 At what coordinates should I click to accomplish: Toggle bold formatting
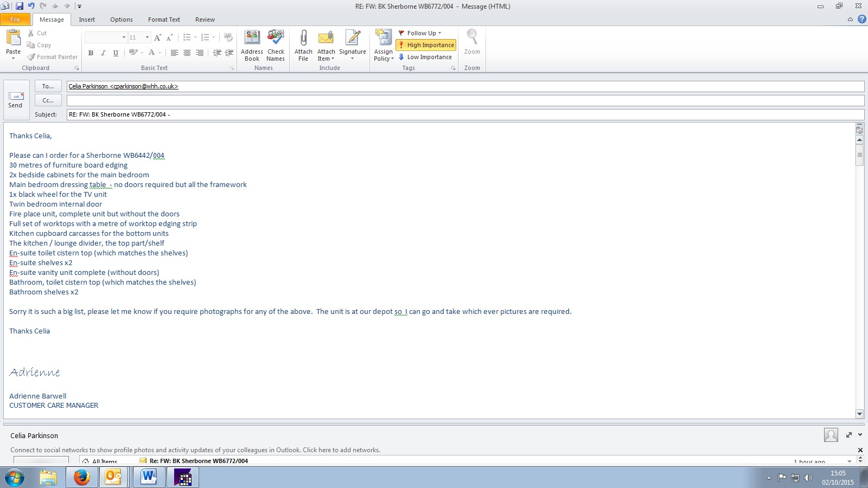pyautogui.click(x=91, y=53)
